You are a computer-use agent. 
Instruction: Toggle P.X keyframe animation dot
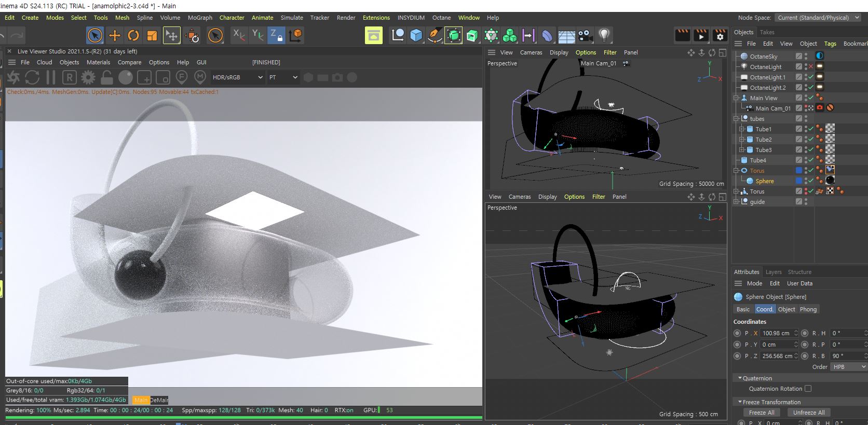click(x=737, y=333)
